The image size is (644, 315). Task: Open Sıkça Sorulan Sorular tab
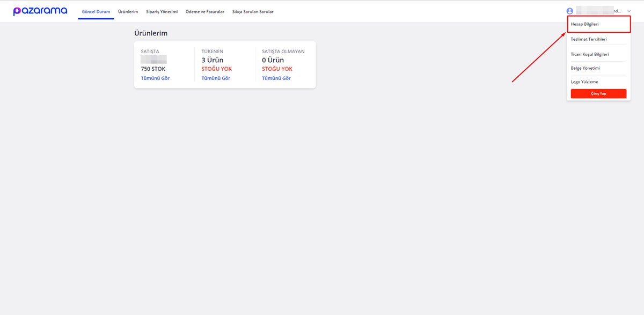coord(253,12)
